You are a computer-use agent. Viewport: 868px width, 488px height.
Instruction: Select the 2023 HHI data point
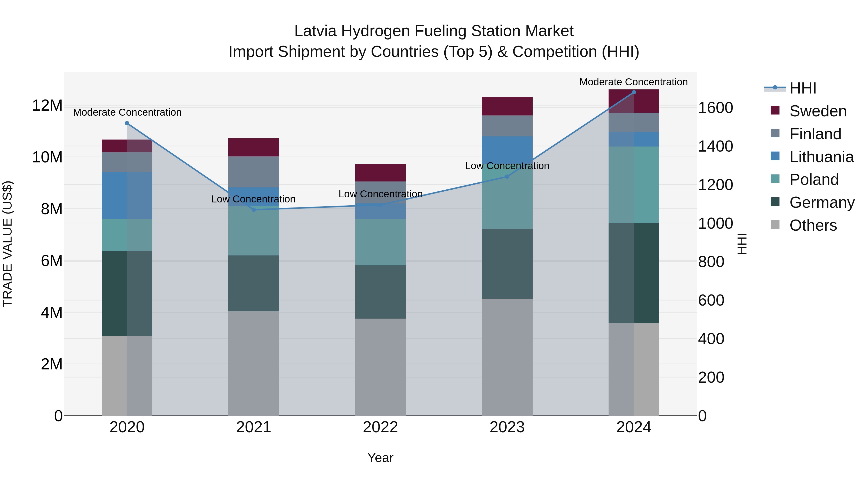click(507, 176)
